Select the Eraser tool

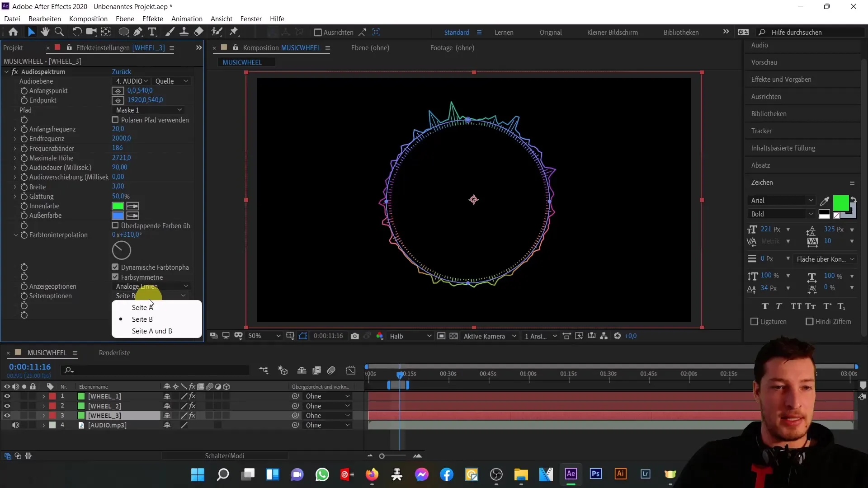click(198, 32)
